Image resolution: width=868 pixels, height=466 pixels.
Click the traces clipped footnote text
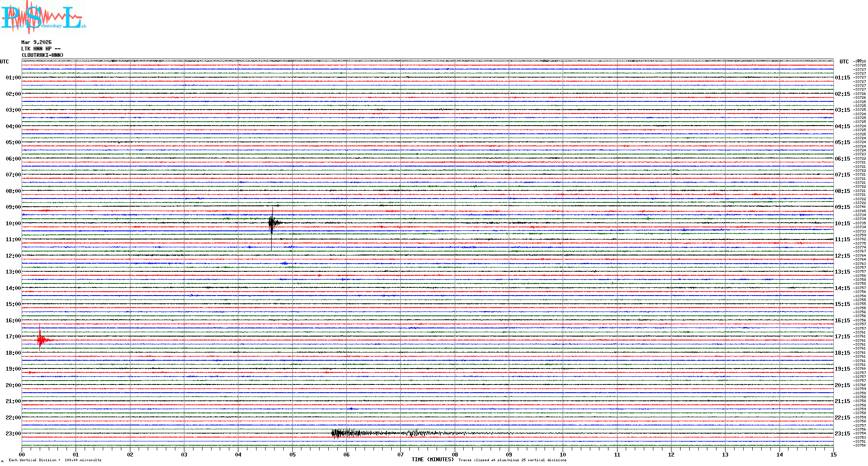coord(512,460)
